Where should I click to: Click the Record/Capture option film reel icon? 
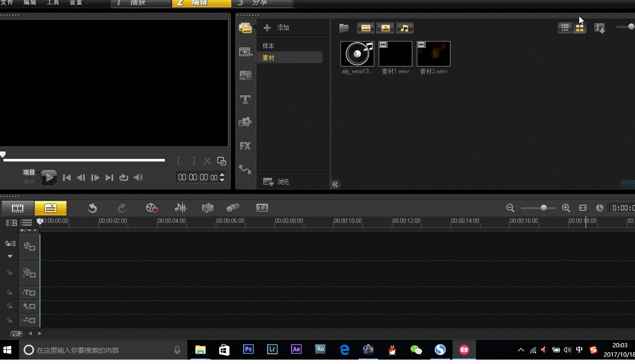(152, 208)
